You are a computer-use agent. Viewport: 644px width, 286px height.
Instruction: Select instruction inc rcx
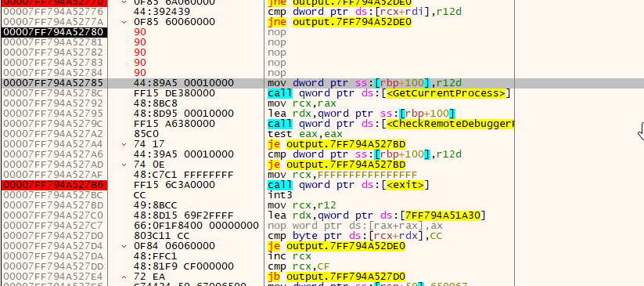pyautogui.click(x=290, y=256)
